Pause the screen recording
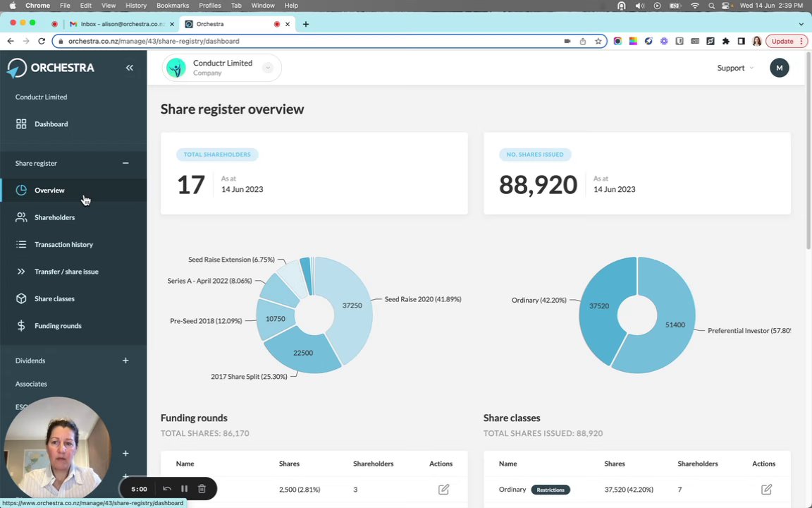This screenshot has width=812, height=508. 185,489
